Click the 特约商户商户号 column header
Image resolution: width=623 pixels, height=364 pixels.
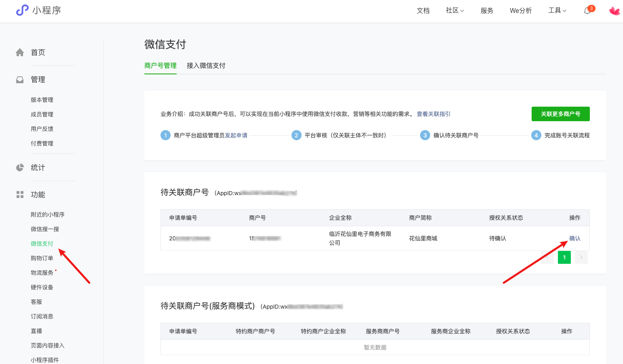pos(256,331)
